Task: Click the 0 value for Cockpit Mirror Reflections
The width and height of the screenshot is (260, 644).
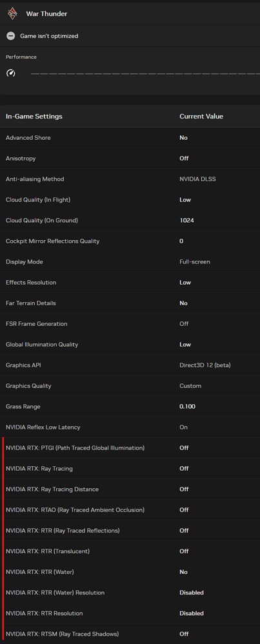Action: 181,241
